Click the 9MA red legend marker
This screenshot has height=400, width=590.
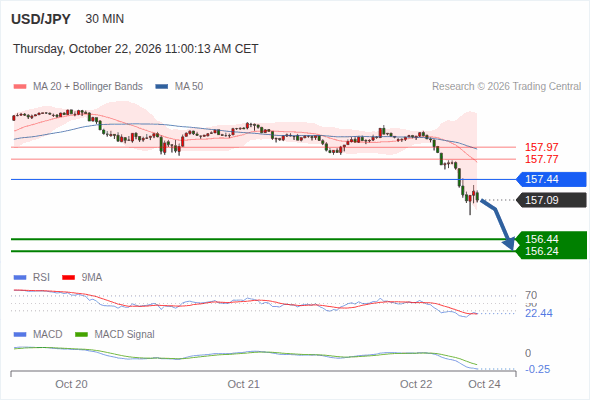click(68, 278)
